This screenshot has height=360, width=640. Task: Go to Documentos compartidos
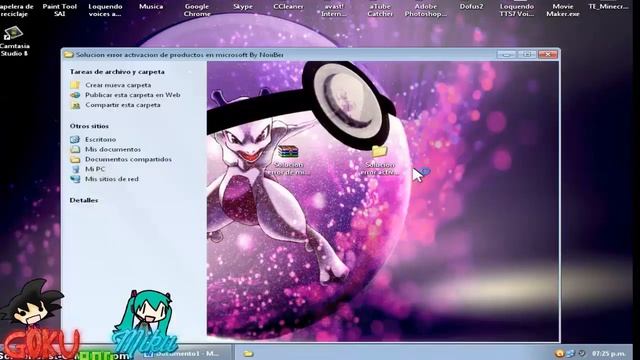[x=128, y=159]
